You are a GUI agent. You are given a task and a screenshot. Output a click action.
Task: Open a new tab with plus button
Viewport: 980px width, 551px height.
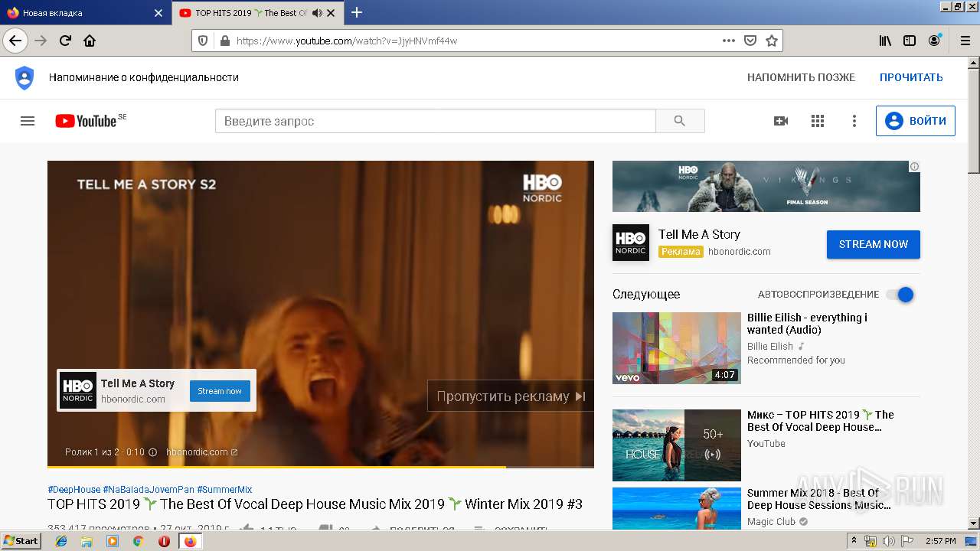pyautogui.click(x=357, y=12)
